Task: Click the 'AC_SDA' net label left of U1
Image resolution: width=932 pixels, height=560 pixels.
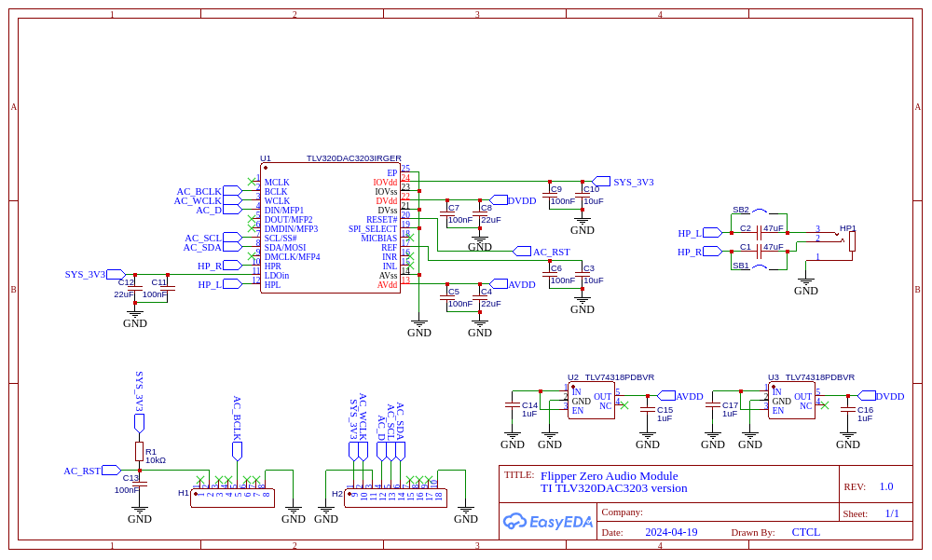Action: [x=202, y=247]
